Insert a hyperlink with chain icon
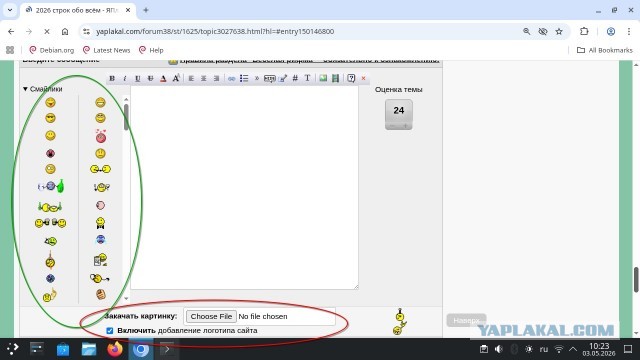The height and width of the screenshot is (360, 640). pyautogui.click(x=231, y=78)
